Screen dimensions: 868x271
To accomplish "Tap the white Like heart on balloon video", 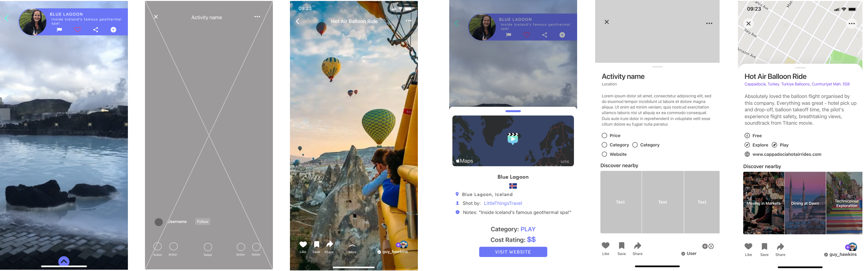I will coord(303,245).
